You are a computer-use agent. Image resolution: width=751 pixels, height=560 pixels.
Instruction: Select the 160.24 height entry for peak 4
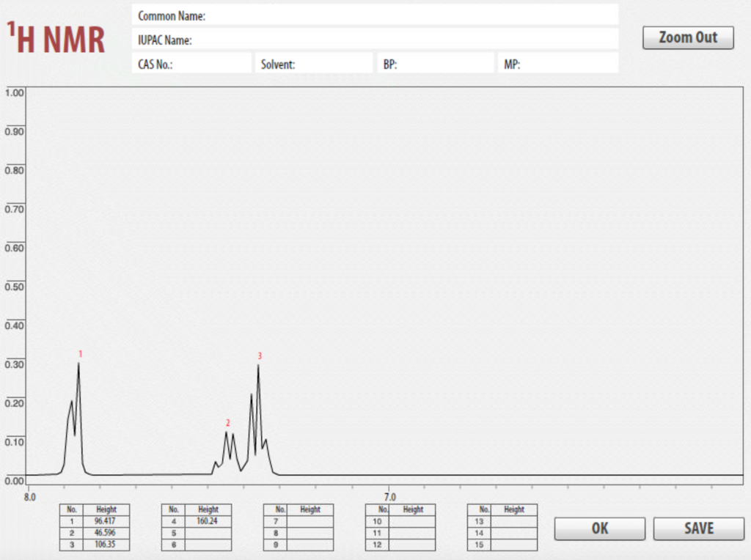[x=208, y=521]
